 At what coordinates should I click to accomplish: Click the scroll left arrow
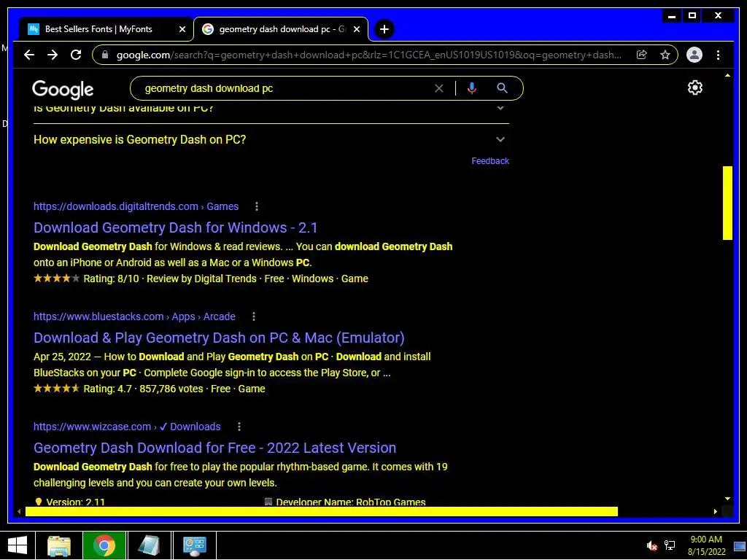coord(19,511)
